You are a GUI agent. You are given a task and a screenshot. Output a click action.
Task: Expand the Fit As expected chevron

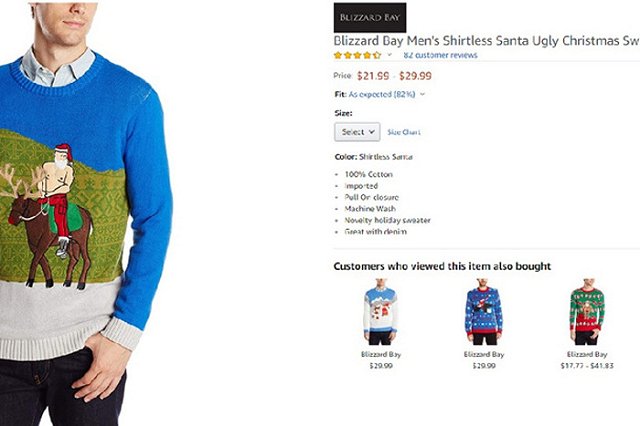[x=422, y=94]
